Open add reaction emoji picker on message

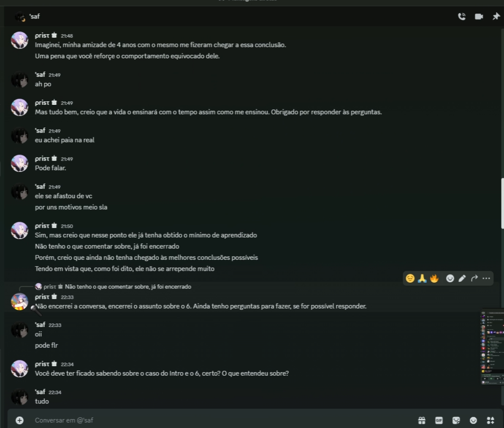tap(450, 278)
